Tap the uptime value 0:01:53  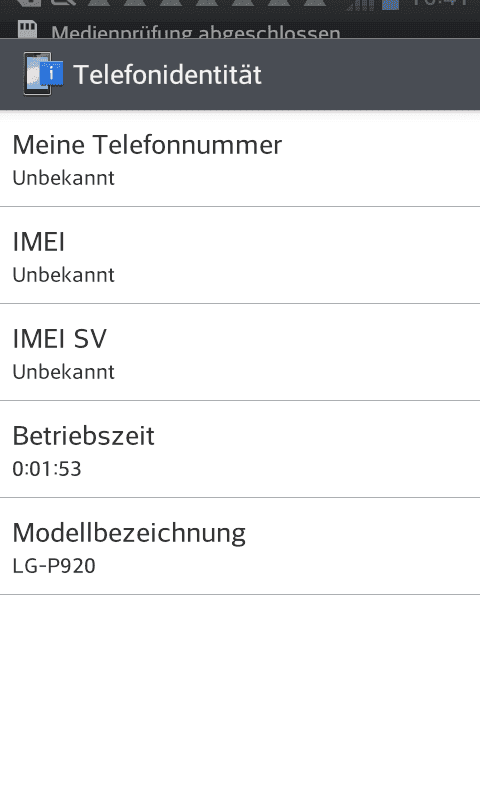pos(47,469)
